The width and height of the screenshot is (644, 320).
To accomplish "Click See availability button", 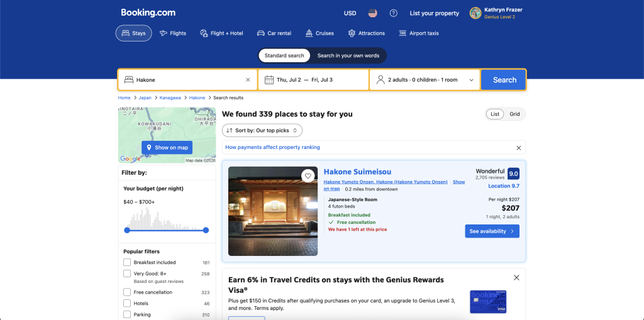I will tap(492, 231).
